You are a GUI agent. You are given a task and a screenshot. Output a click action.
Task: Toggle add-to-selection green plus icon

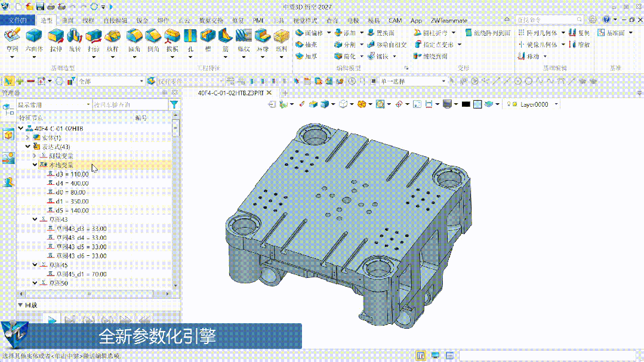(19, 81)
